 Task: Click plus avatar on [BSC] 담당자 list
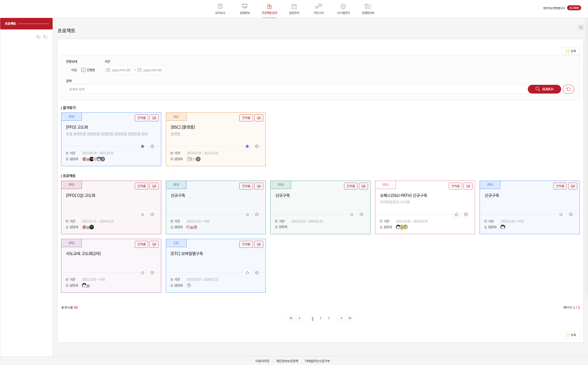(x=198, y=159)
